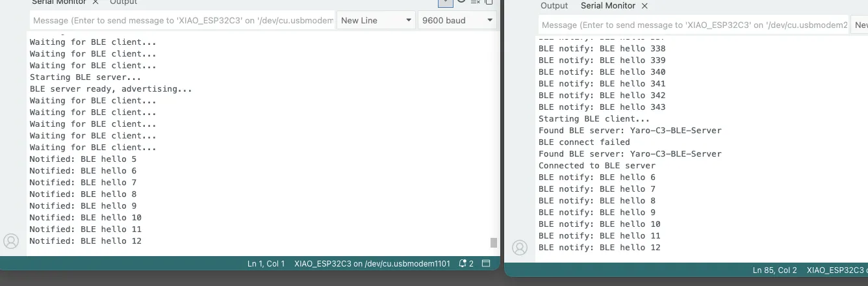Switch to Output tab in right window

(554, 6)
